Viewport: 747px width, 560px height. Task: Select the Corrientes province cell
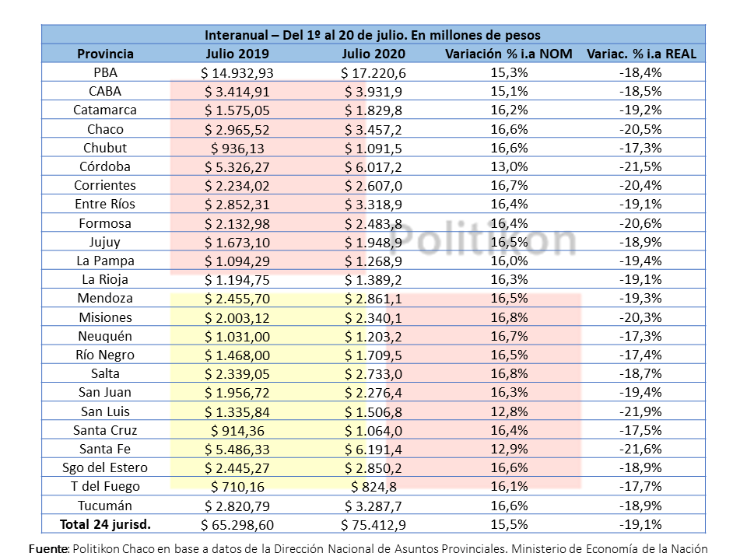tap(105, 185)
